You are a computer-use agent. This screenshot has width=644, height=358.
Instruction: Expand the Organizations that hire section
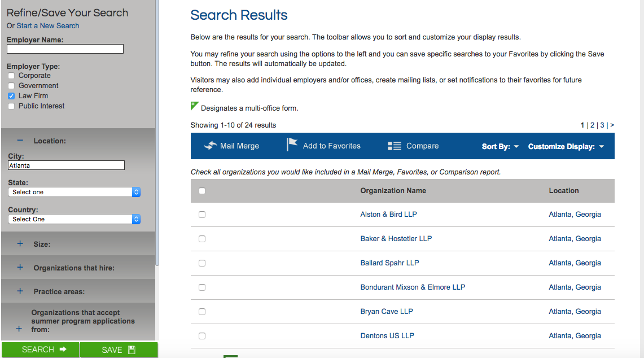point(20,268)
